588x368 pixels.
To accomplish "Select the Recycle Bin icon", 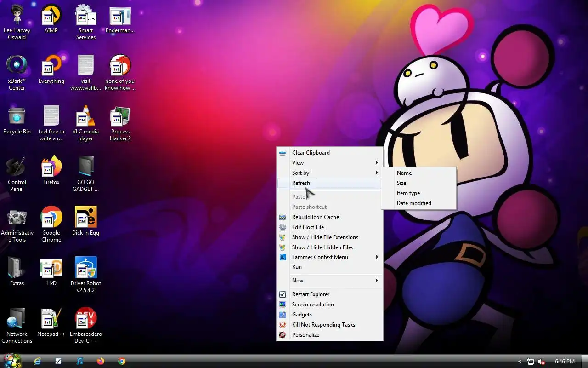I will (17, 121).
